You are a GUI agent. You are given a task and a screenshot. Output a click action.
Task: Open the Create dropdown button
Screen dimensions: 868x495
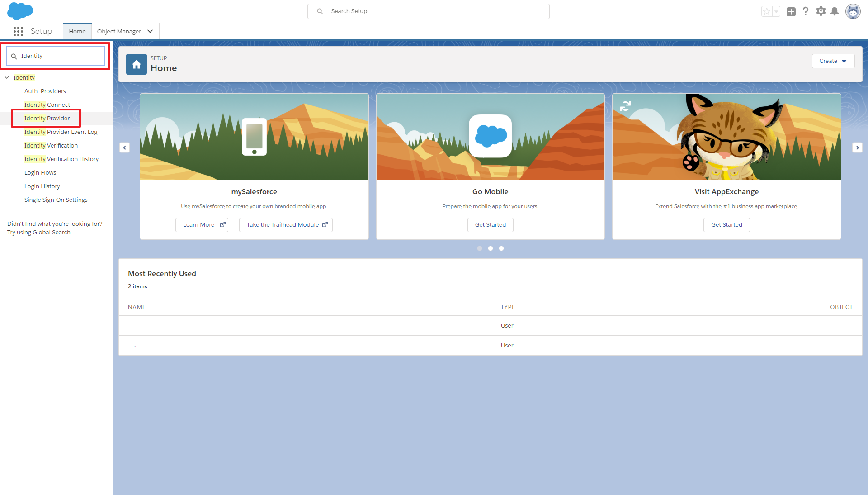tap(833, 61)
